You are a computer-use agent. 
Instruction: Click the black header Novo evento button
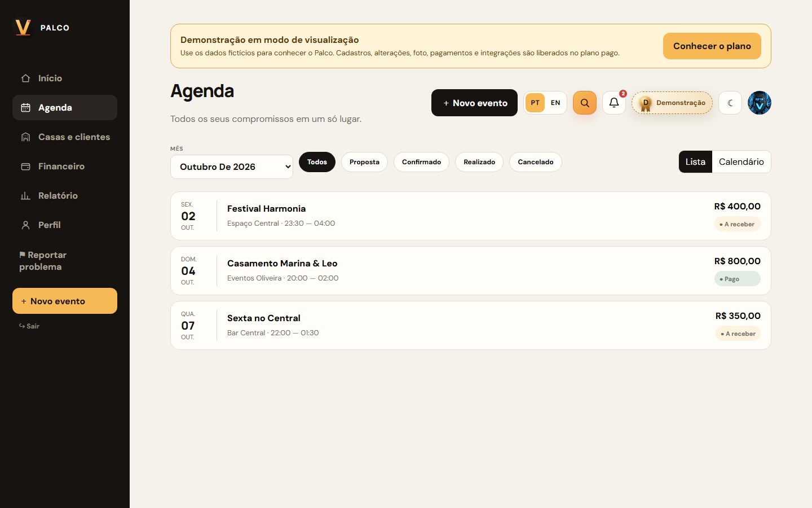pyautogui.click(x=474, y=103)
